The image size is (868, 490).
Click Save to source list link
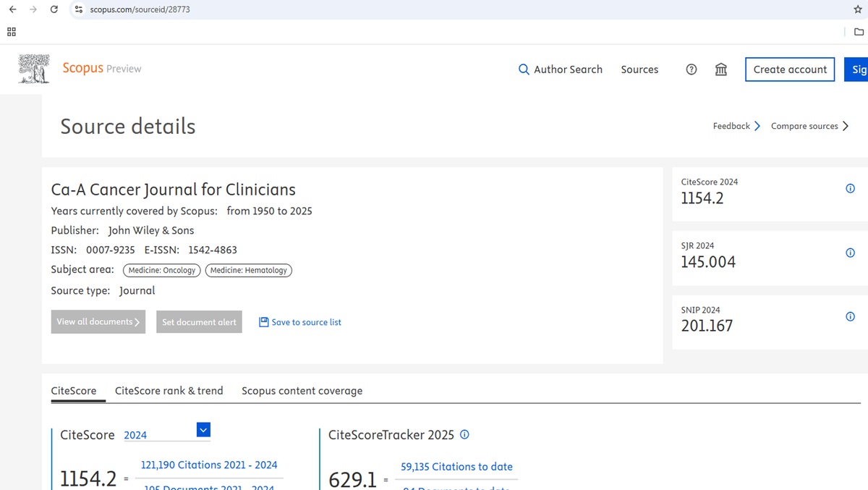pos(300,322)
